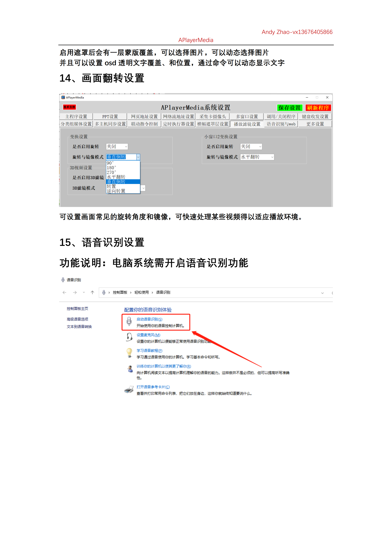Open the 分类组媒体设置 tab
This screenshot has height=554, width=392.
(76, 124)
